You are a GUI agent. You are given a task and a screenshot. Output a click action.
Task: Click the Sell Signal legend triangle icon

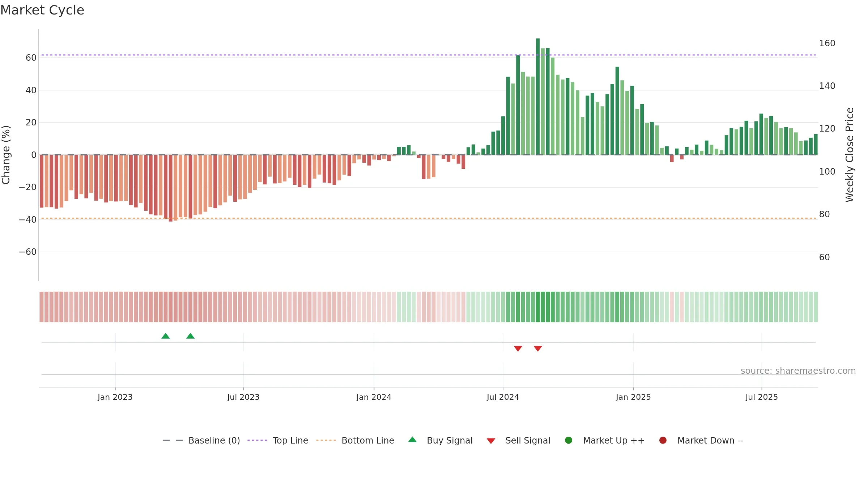click(491, 441)
